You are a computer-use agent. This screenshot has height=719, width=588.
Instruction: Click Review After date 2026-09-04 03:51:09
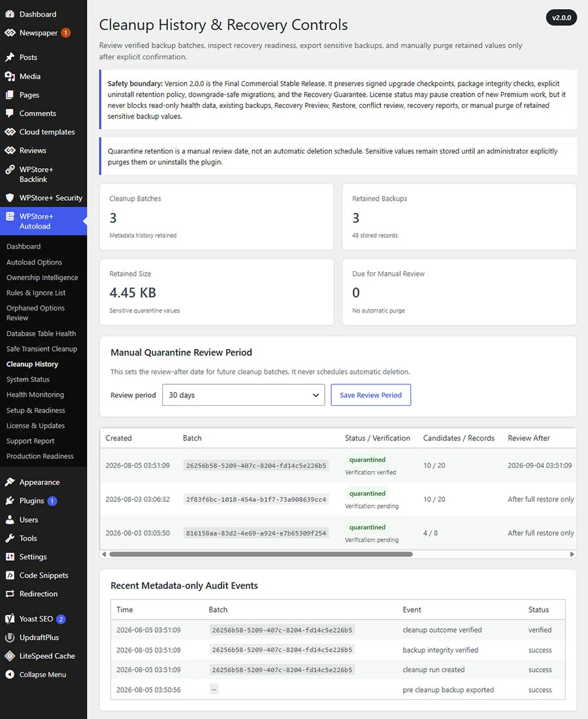tap(540, 465)
